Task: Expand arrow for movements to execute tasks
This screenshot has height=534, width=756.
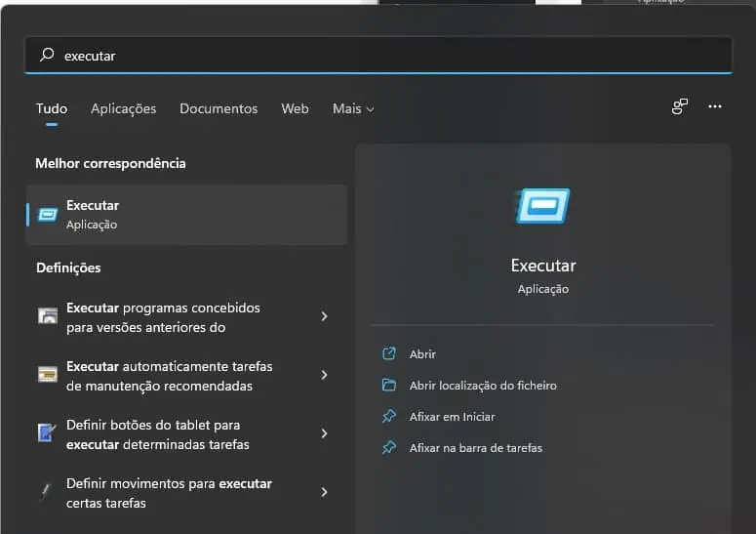Action: (324, 492)
